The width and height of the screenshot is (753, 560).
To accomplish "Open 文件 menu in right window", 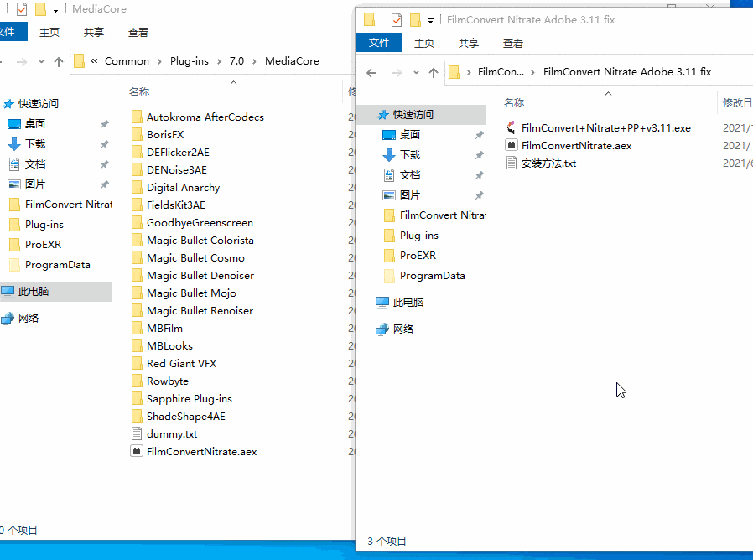I will click(x=379, y=43).
